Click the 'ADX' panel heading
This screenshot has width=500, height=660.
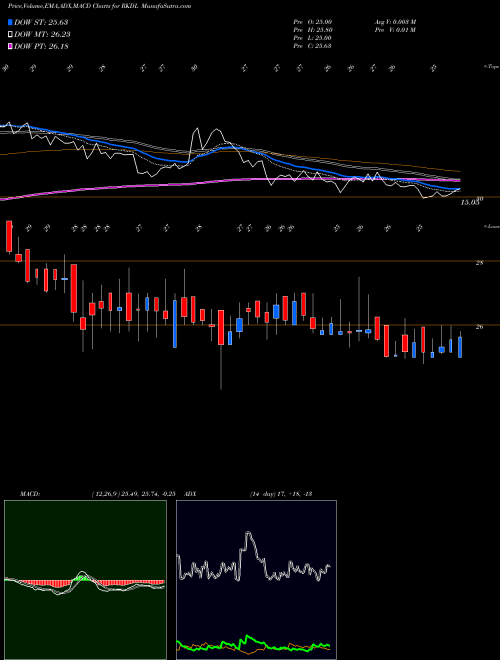(191, 494)
